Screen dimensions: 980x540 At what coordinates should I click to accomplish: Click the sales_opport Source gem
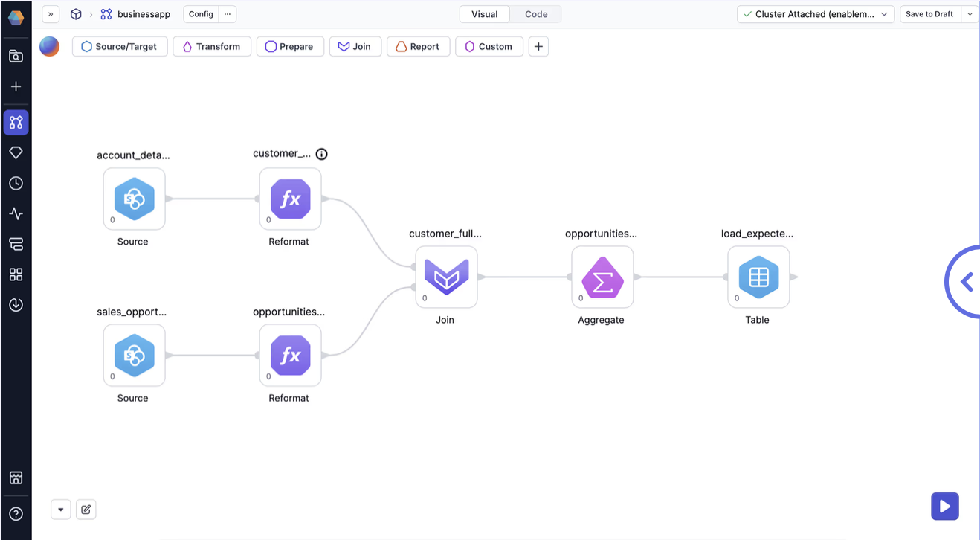134,356
